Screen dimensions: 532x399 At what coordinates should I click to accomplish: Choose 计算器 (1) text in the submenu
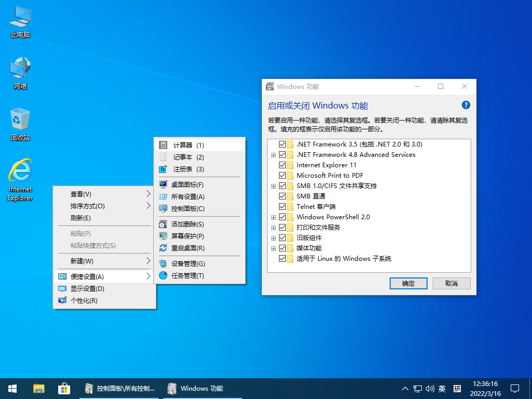(x=189, y=145)
